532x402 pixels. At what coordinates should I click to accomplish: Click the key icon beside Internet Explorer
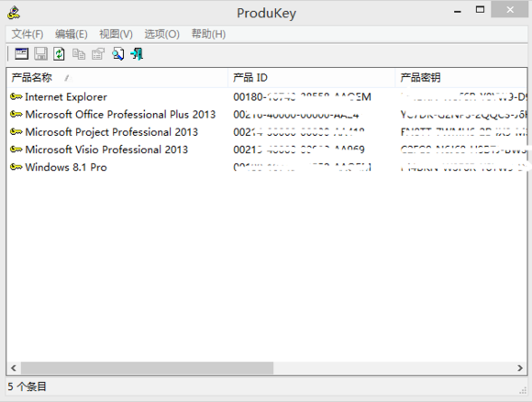(x=17, y=96)
